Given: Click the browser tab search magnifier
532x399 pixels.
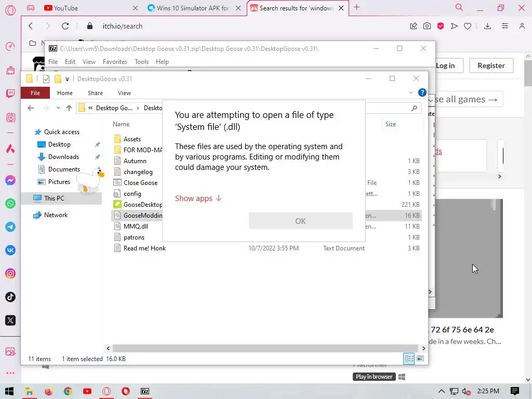Looking at the screenshot, I should coord(459,7).
